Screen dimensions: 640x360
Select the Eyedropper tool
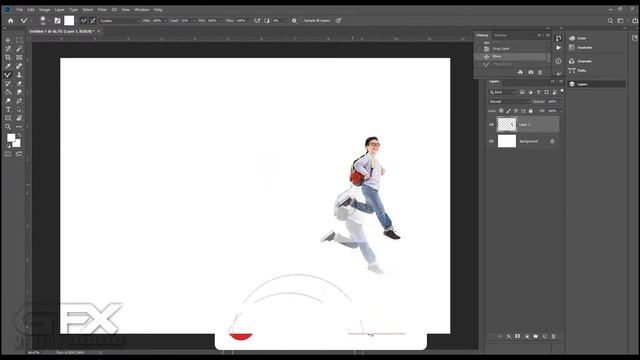point(8,66)
